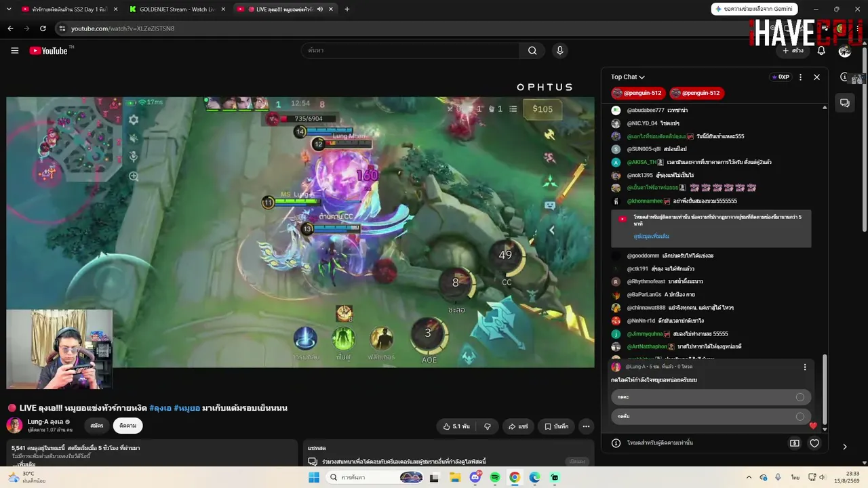This screenshot has height=488, width=868.
Task: Reload the current page
Action: pos(43,28)
